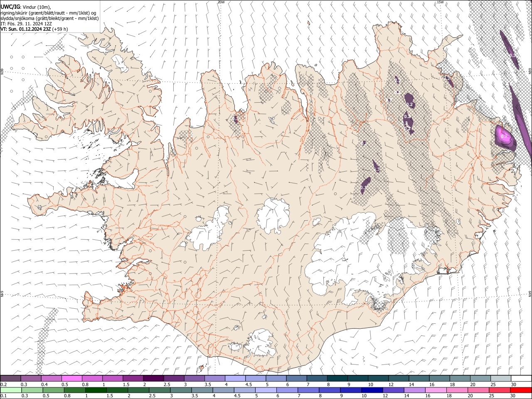Click the lower legend swatch between 25 and 30
Image resolution: width=532 pixels, height=399 pixels.
point(500,390)
